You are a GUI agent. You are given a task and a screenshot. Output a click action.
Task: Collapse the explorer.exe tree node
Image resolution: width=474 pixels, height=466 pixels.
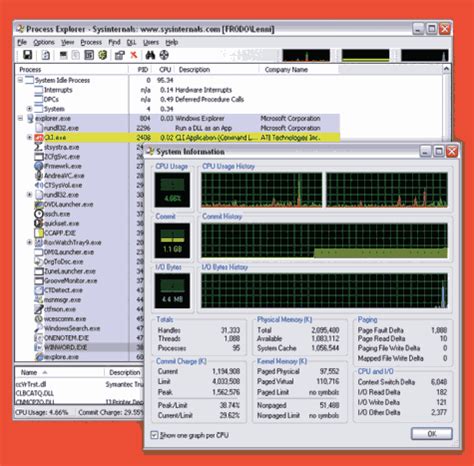(20, 118)
